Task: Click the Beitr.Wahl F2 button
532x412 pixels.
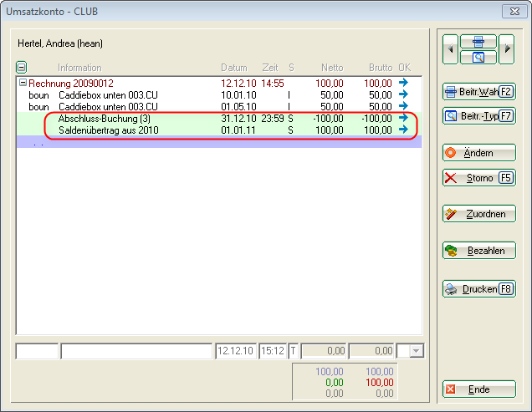Action: pyautogui.click(x=478, y=92)
